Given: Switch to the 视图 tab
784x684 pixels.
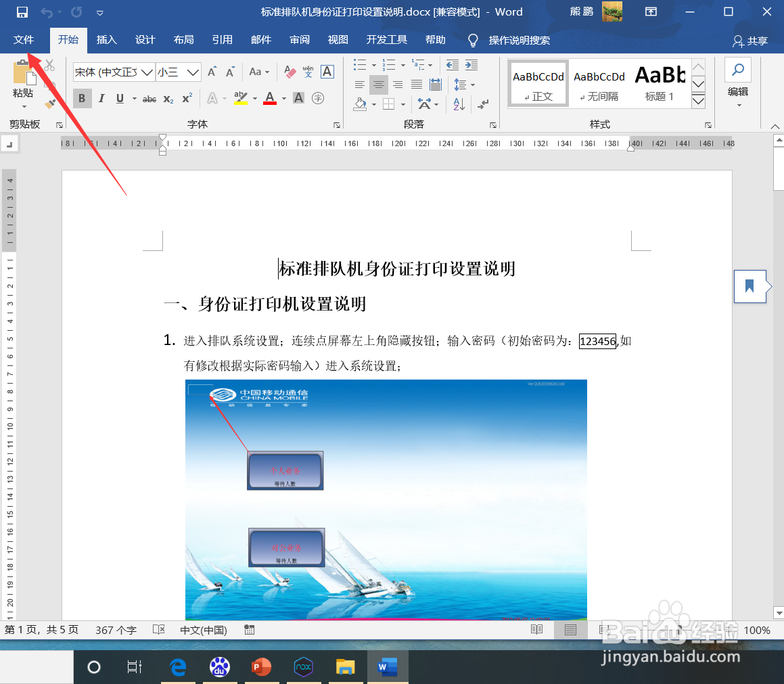Looking at the screenshot, I should [x=338, y=40].
